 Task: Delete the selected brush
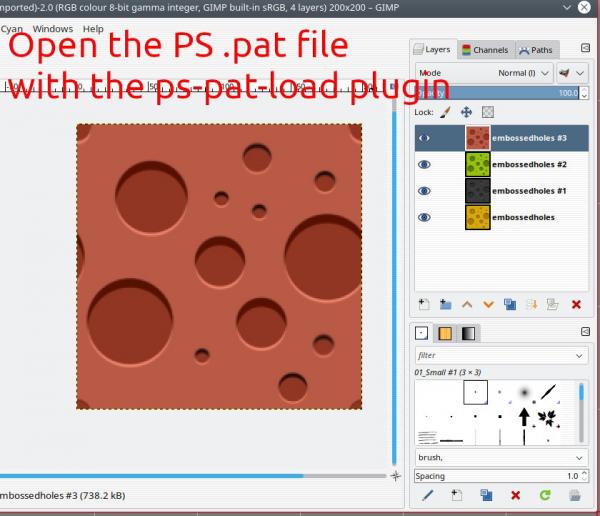[x=516, y=496]
